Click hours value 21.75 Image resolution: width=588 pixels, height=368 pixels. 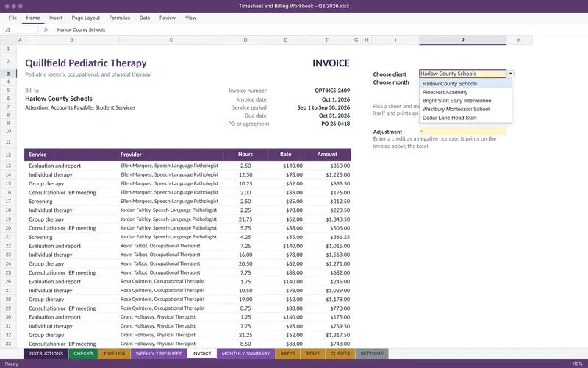[245, 219]
